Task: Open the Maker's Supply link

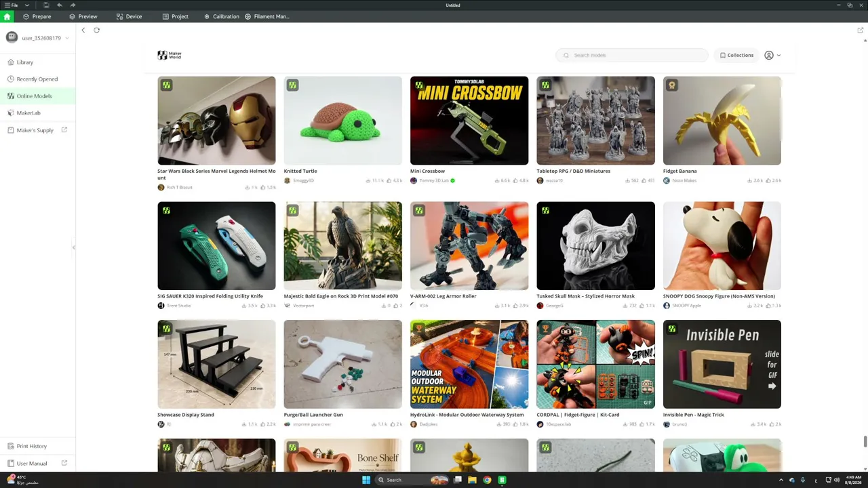Action: (38, 130)
